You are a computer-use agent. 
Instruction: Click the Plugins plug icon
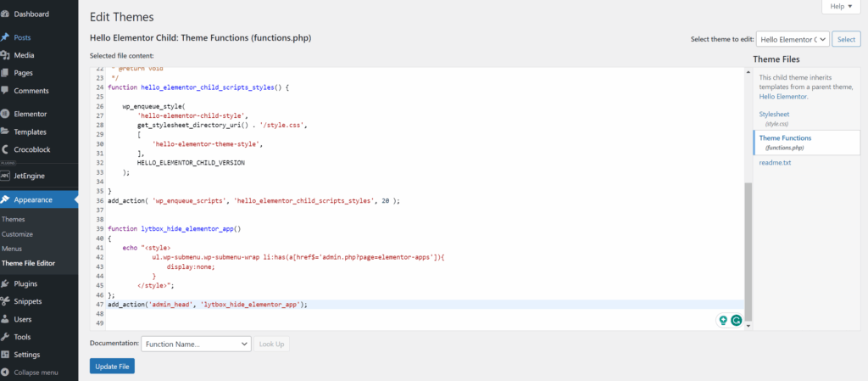click(x=5, y=283)
